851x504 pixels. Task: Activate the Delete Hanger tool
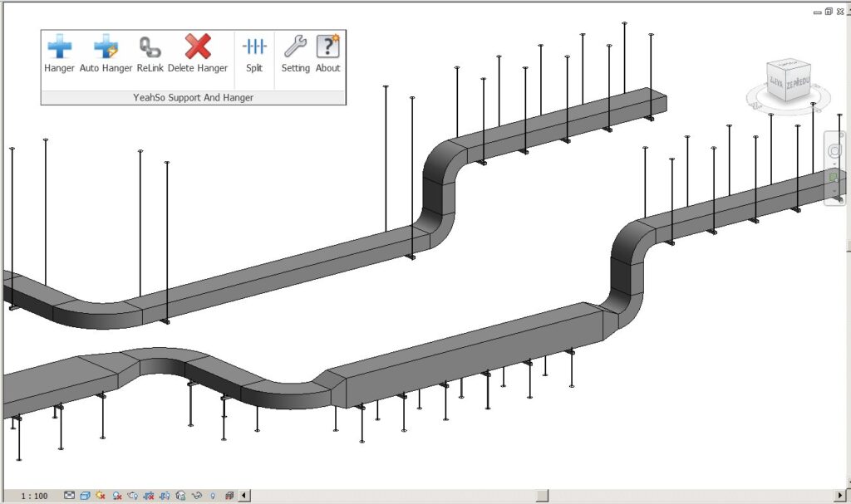point(198,54)
